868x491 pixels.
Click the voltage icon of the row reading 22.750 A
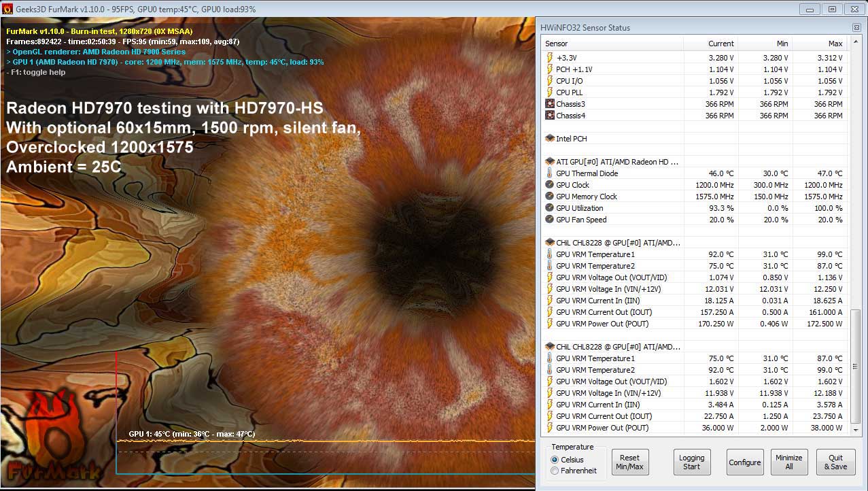550,416
